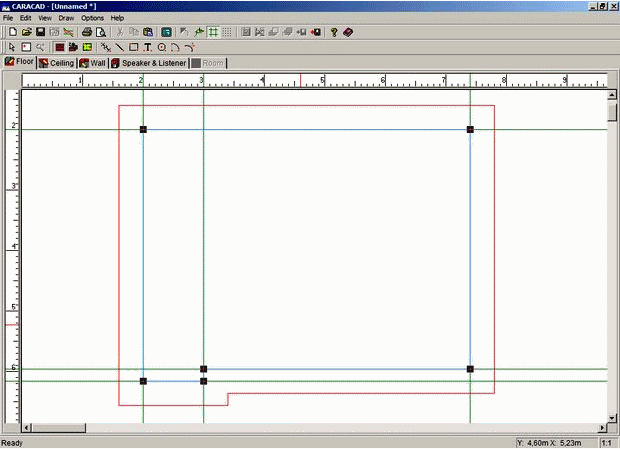Viewport: 620px width, 449px height.
Task: Click the green snap-to-point icon
Action: 199,32
